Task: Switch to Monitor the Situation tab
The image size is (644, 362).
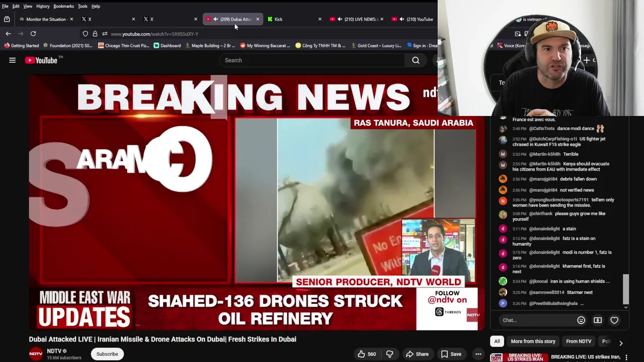Action: point(46,19)
